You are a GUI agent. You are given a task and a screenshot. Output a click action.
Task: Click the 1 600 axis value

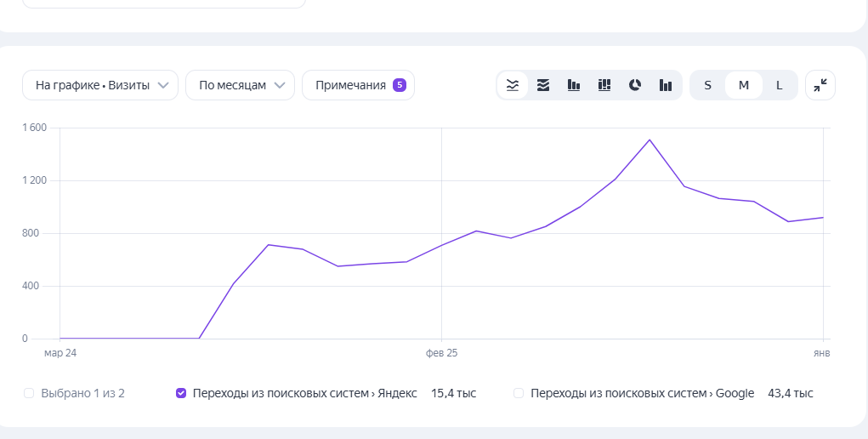(34, 128)
